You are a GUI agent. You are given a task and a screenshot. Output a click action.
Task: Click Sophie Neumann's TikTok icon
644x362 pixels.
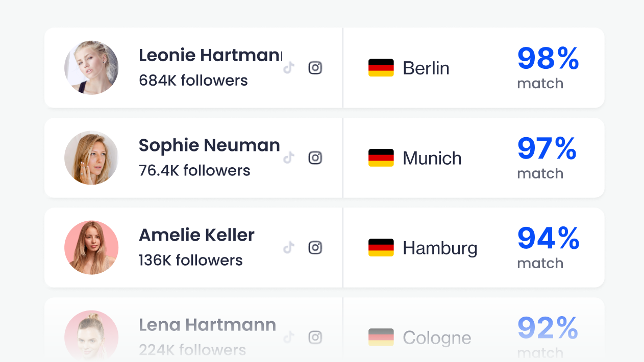coord(289,158)
